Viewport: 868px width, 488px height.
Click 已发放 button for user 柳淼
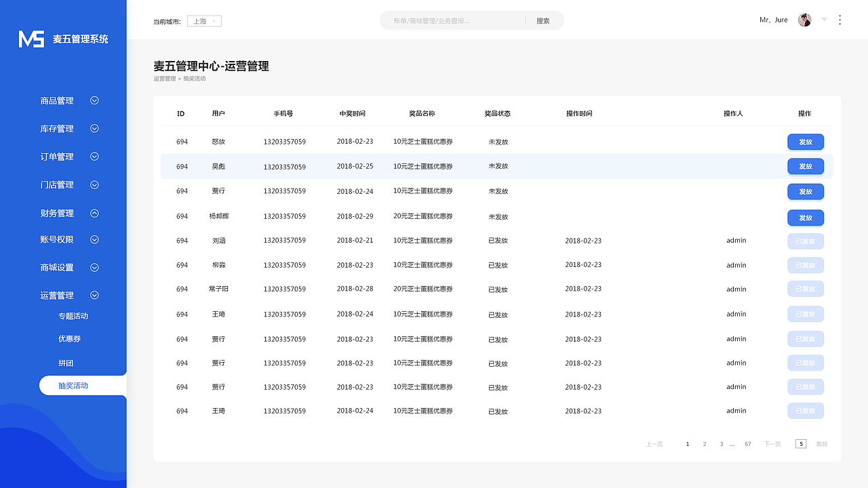click(x=806, y=265)
